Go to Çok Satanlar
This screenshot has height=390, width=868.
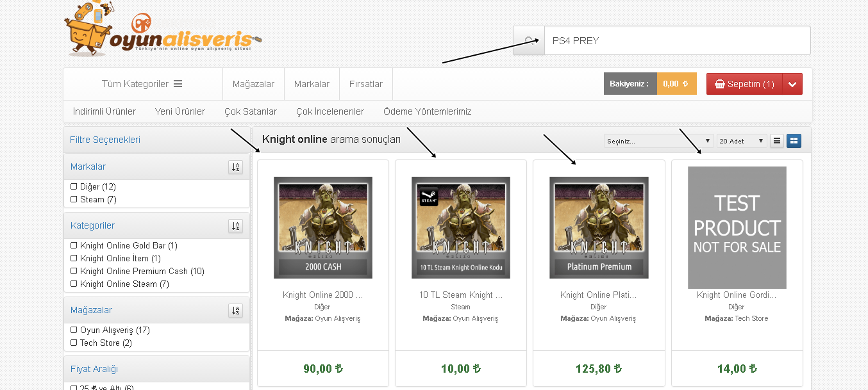(251, 111)
